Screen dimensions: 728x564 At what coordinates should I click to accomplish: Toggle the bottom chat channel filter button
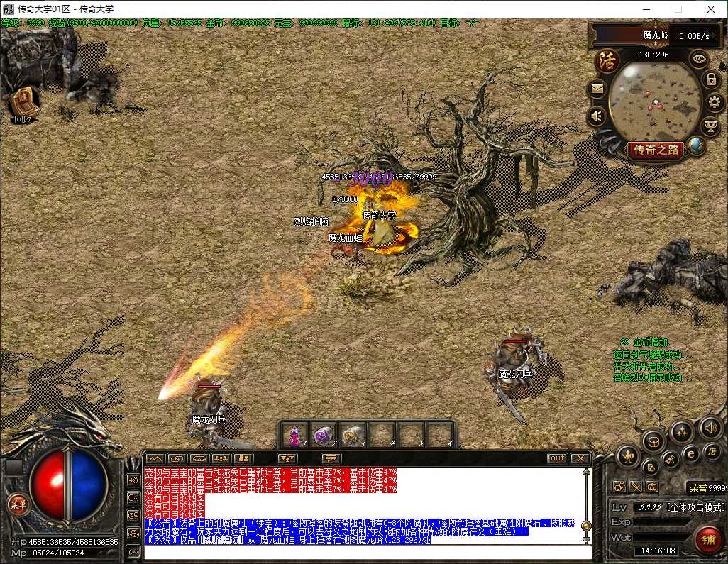pyautogui.click(x=133, y=551)
